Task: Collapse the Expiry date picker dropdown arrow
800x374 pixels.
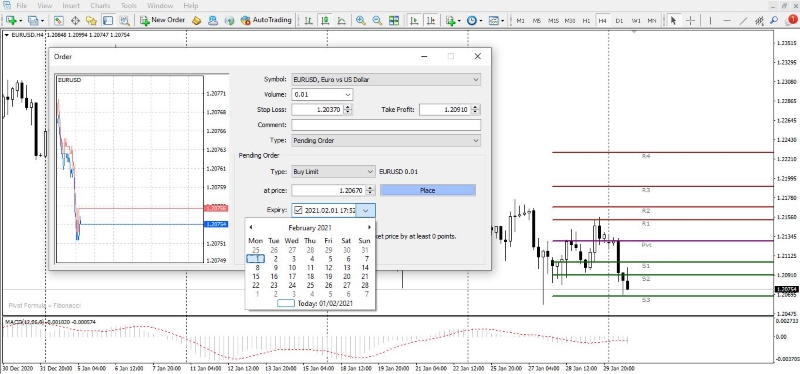Action: [x=365, y=210]
